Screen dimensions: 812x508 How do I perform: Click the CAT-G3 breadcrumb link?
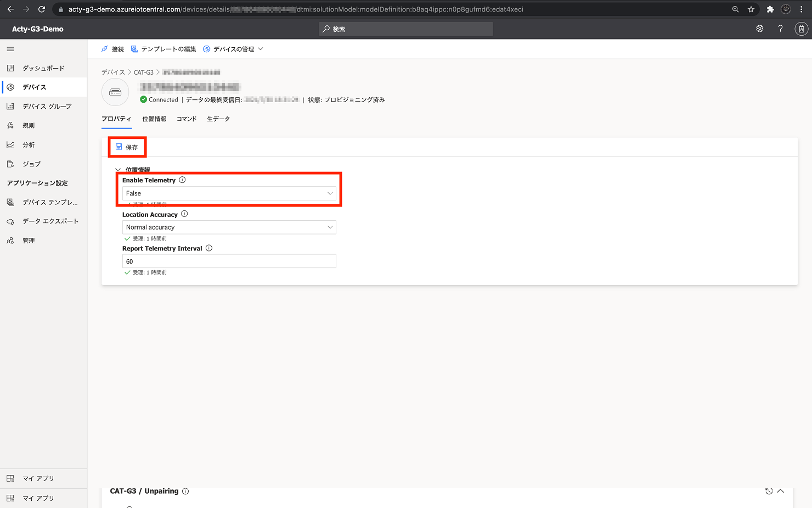[x=144, y=72]
